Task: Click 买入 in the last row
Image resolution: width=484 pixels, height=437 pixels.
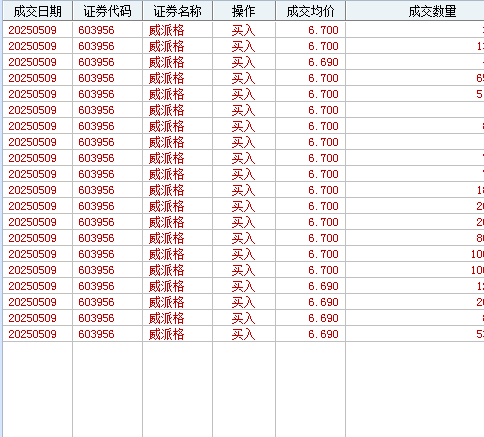Action: point(243,334)
